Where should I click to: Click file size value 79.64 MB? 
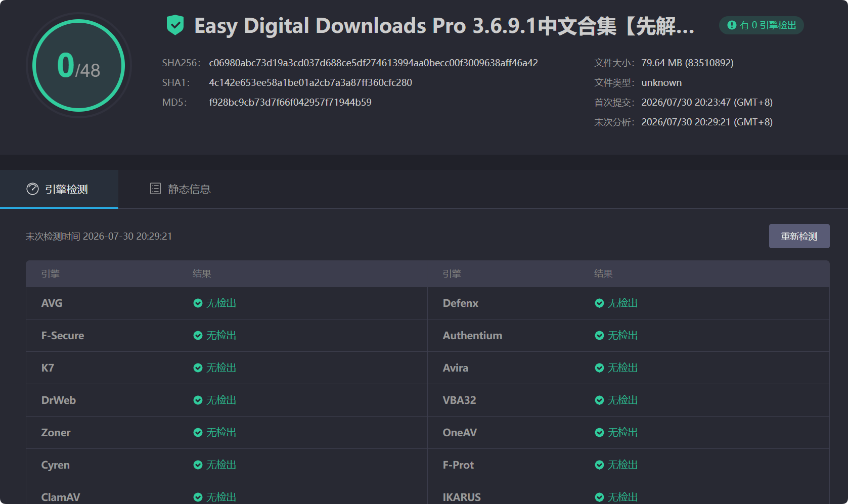coord(687,63)
